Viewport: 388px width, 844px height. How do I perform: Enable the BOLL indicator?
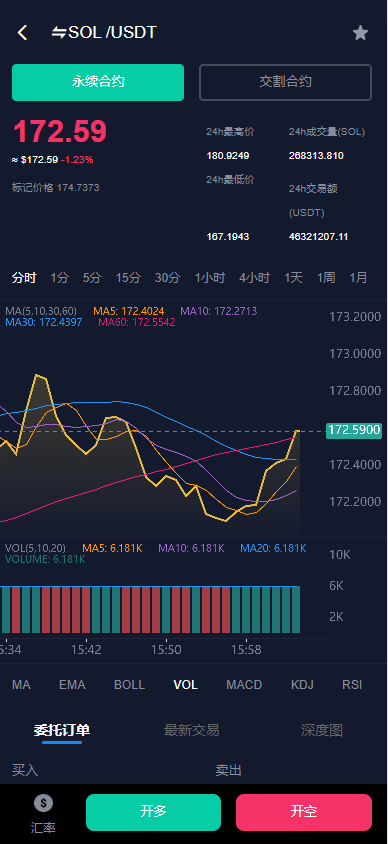coord(129,685)
